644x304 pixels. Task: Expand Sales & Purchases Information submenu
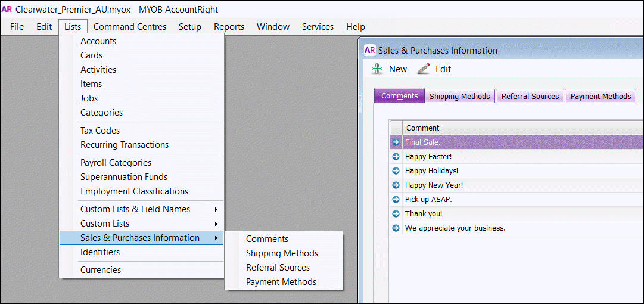(x=216, y=238)
